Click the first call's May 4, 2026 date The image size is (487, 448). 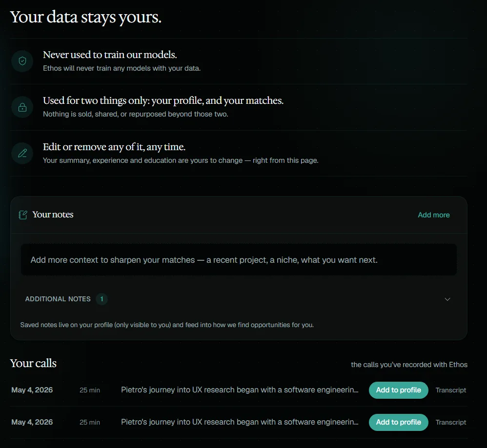(x=32, y=390)
